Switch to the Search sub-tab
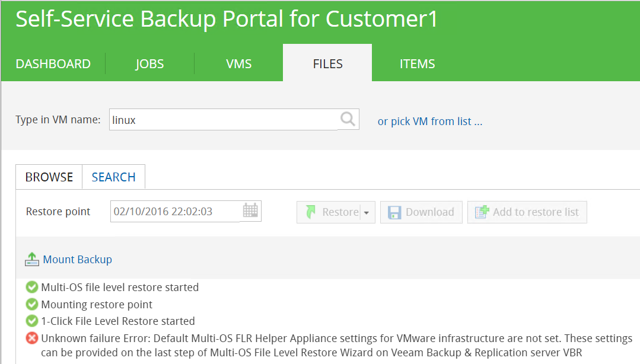Image resolution: width=640 pixels, height=364 pixels. (x=113, y=177)
